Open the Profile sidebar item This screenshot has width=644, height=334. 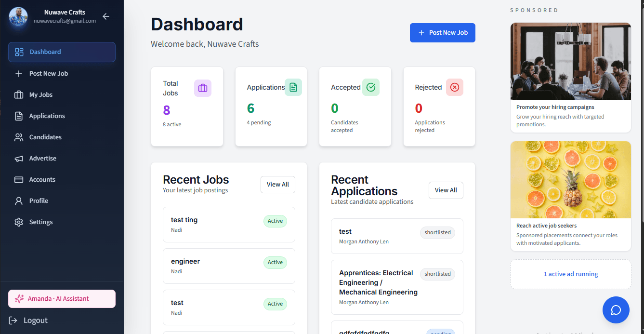click(39, 201)
